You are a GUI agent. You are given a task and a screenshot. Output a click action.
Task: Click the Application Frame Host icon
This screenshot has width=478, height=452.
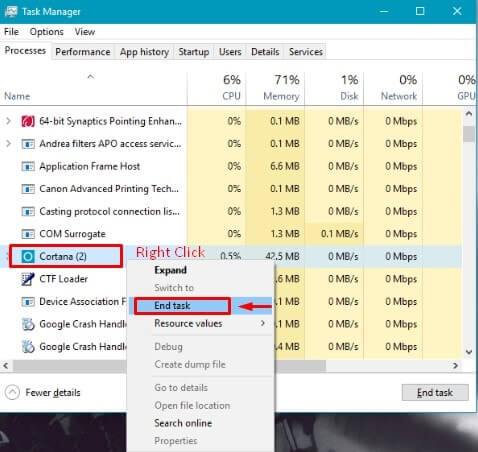tap(28, 166)
